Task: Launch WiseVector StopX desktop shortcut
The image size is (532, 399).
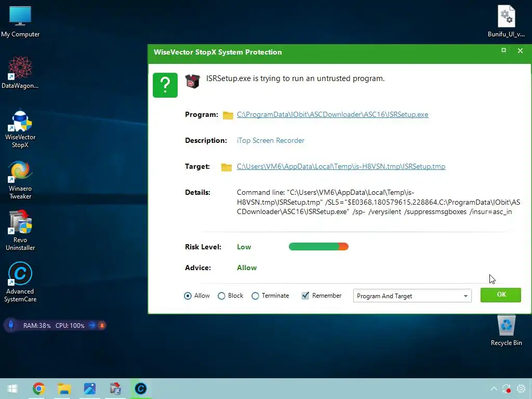Action: coord(20,128)
